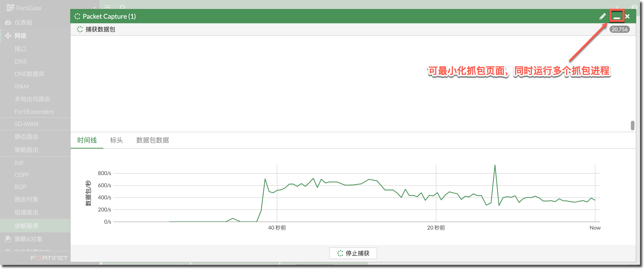Image resolution: width=644 pixels, height=269 pixels.
Task: Click the pencil edit icon in capture header
Action: tap(602, 17)
